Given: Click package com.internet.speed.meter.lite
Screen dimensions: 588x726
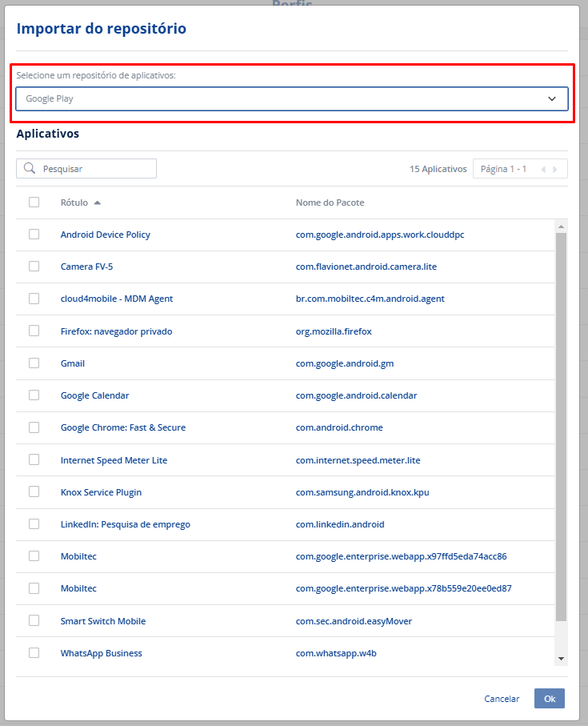Looking at the screenshot, I should pyautogui.click(x=358, y=460).
